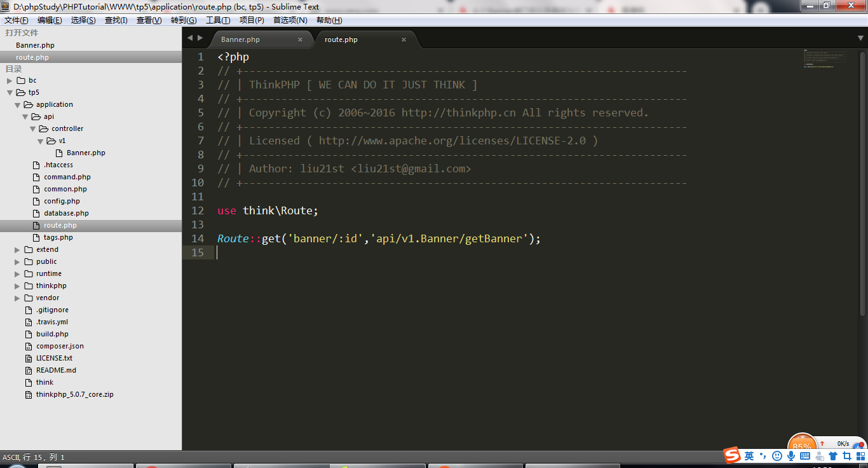Open the 文件(F) menu
This screenshot has height=468, width=868.
coord(17,20)
